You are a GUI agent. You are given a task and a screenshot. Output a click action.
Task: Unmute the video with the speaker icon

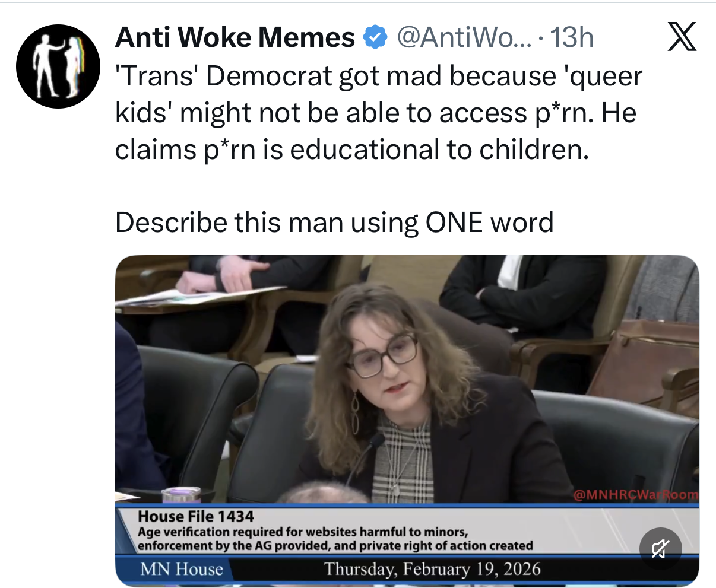[660, 549]
